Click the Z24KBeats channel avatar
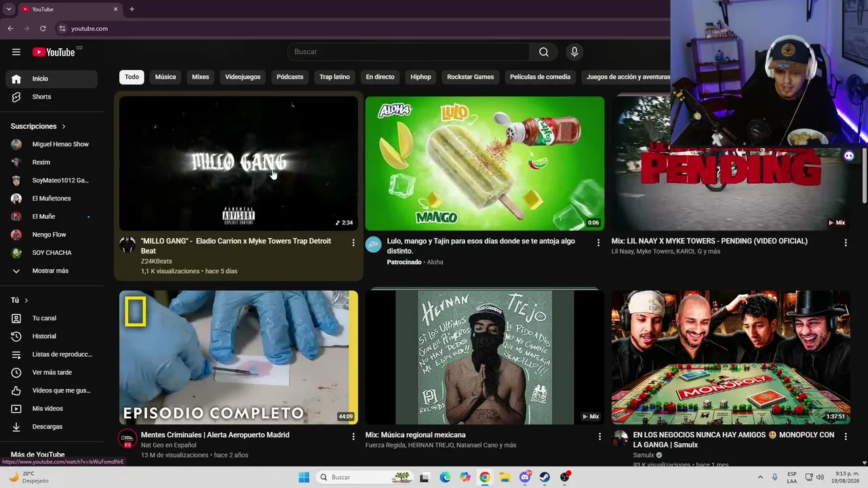 click(127, 245)
